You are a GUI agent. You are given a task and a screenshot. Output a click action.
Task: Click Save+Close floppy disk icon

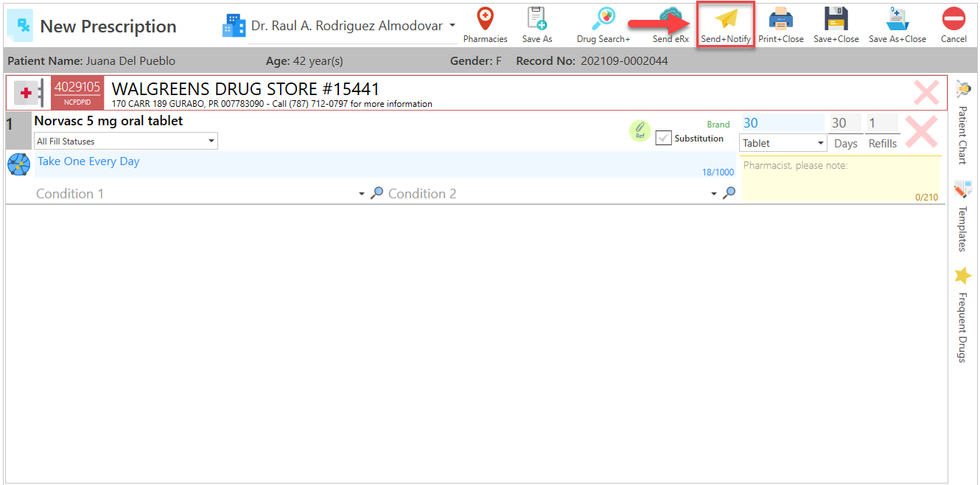click(x=836, y=25)
